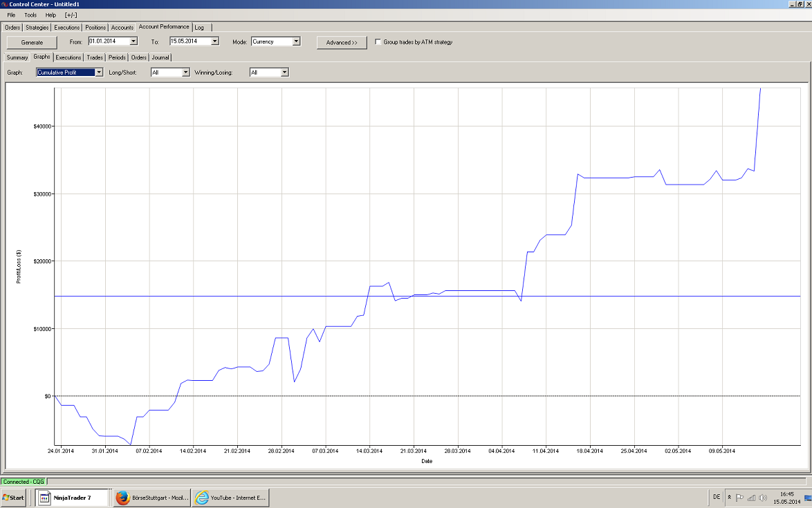Switch to the Strategies tab
Viewport: 812px width, 508px height.
pyautogui.click(x=37, y=28)
